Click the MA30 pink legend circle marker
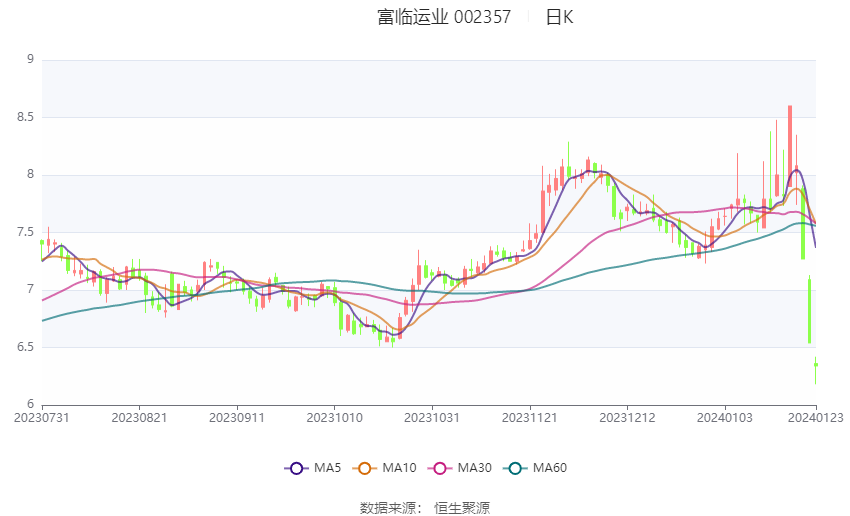 [439, 468]
